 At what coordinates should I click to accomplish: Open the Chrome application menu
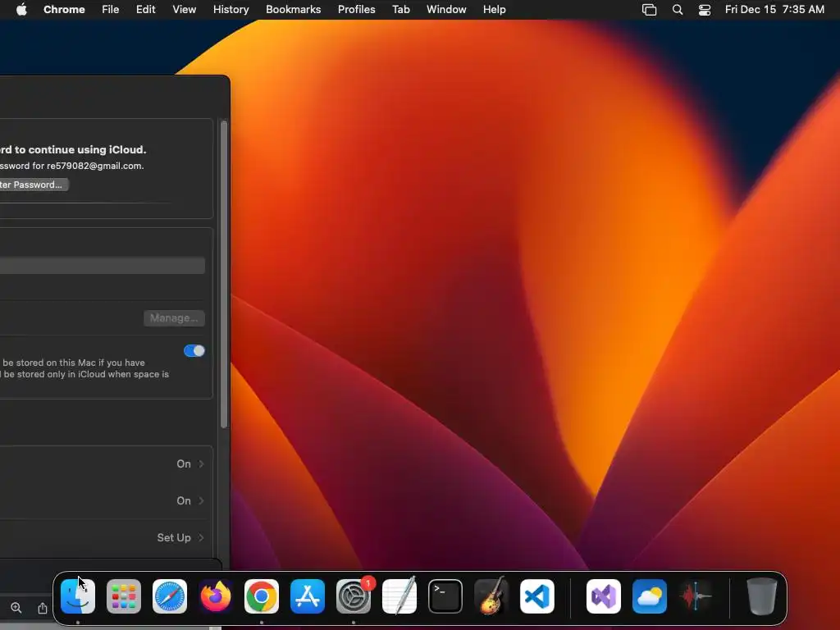point(64,10)
